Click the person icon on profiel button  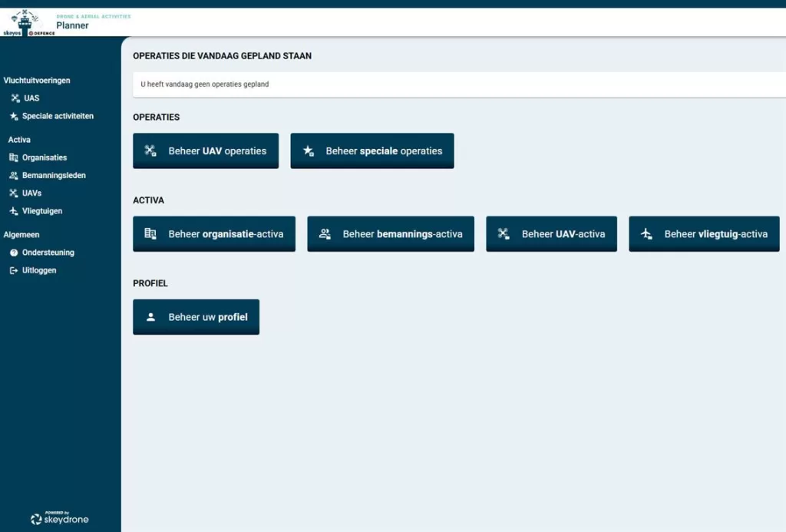point(150,317)
